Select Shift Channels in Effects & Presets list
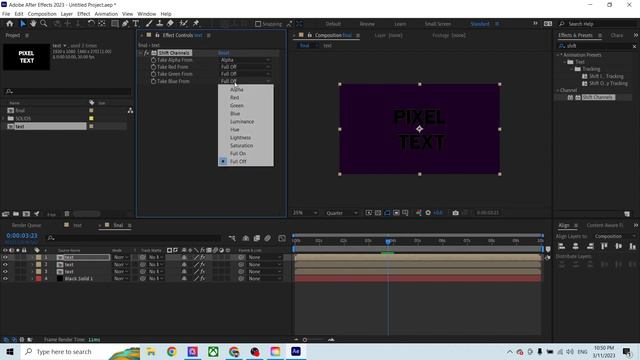This screenshot has width=640, height=360. 598,97
